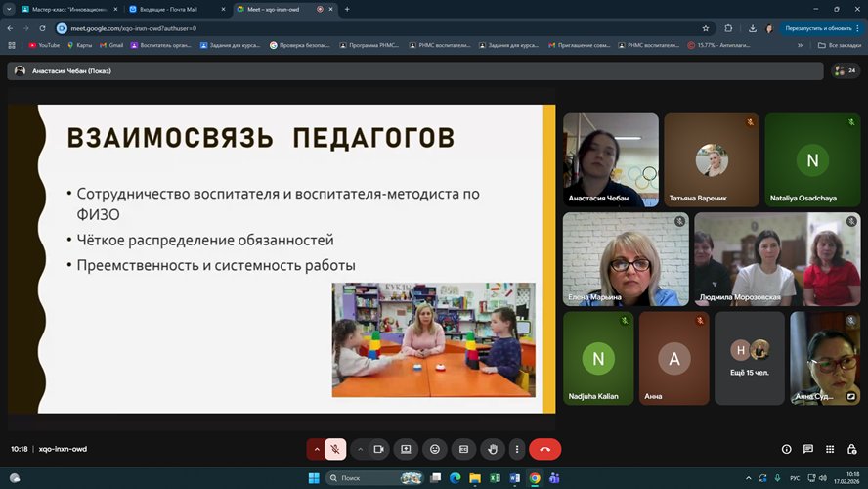Toggle captions in the call bar
Image resolution: width=868 pixels, height=489 pixels.
464,449
